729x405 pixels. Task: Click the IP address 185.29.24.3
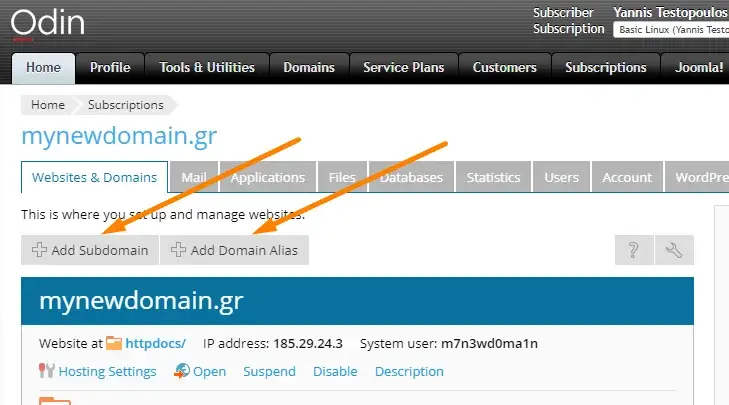point(308,344)
